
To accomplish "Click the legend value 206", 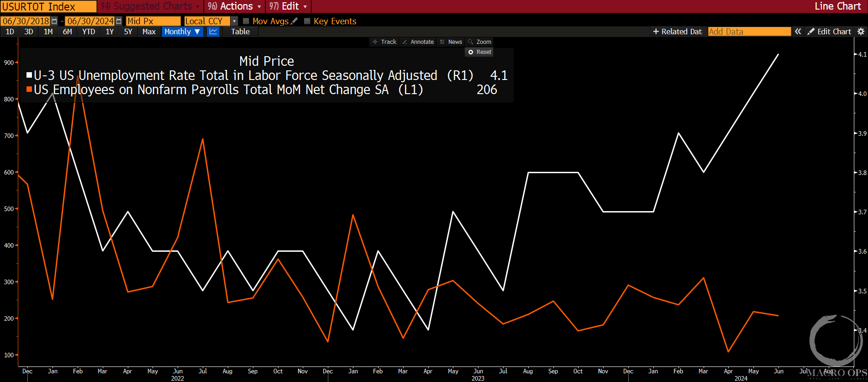I will coord(487,90).
